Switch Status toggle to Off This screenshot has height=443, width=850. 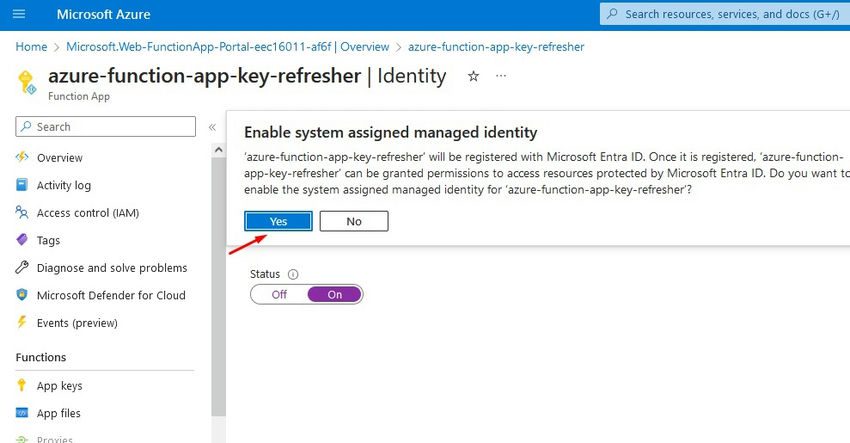tap(279, 294)
